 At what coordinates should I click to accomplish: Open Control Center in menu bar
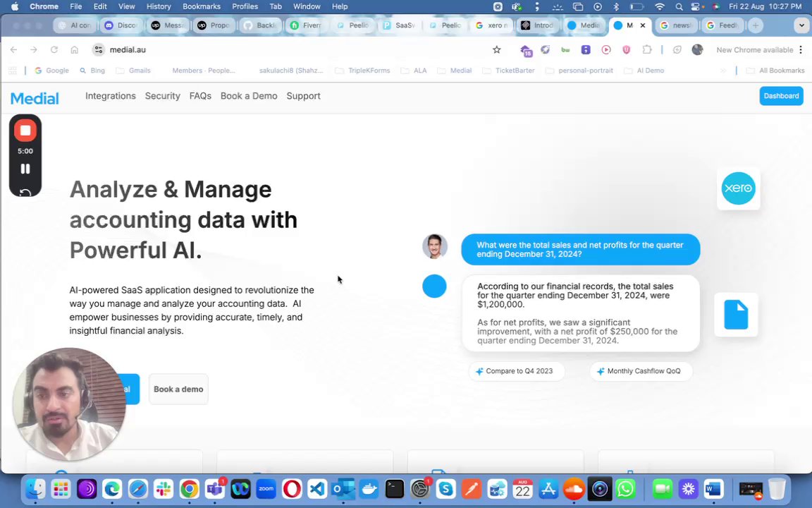697,6
